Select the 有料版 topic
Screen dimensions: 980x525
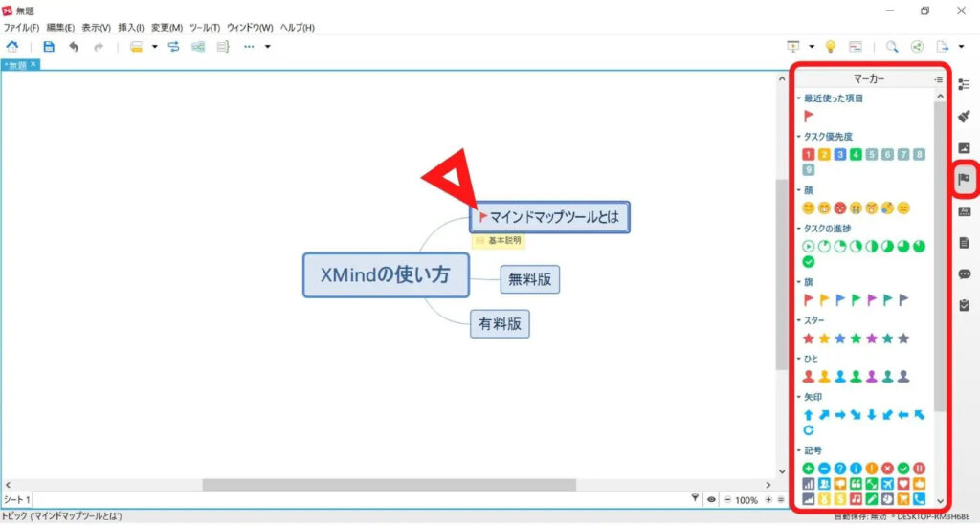[500, 323]
